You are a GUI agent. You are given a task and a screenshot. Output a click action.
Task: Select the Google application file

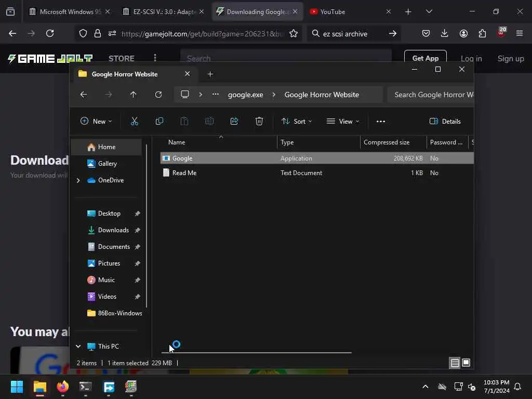[x=317, y=158]
